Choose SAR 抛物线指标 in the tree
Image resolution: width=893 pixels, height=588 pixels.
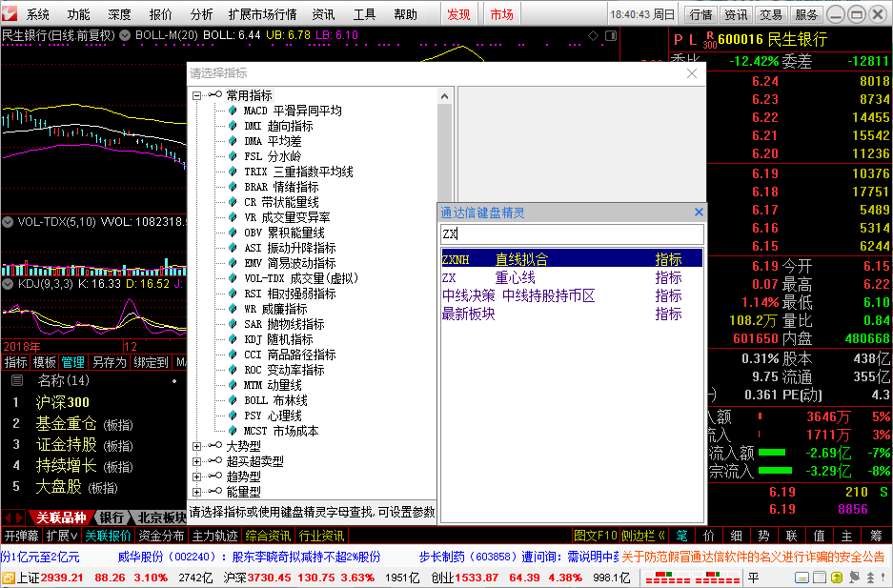284,324
